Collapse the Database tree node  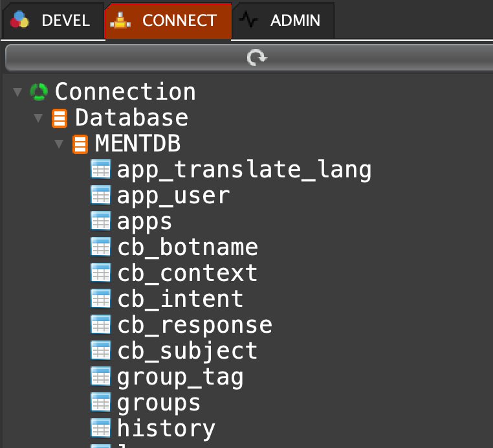click(x=38, y=118)
